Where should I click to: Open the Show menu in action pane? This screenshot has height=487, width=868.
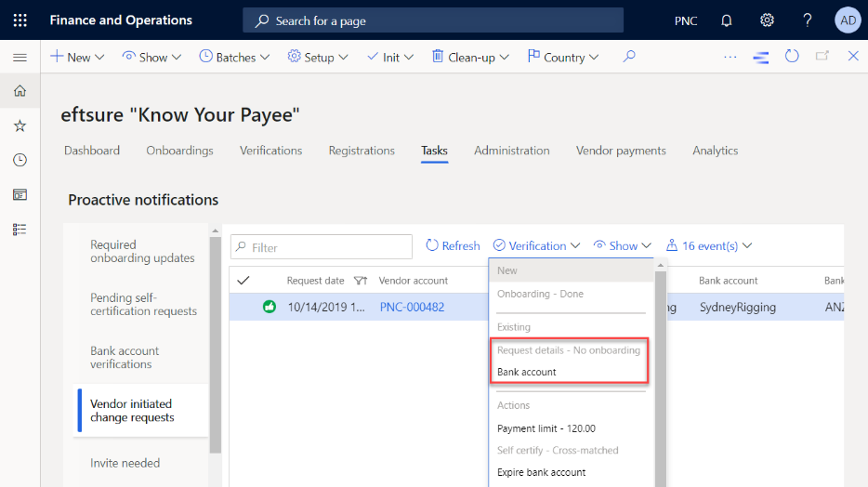tap(151, 58)
